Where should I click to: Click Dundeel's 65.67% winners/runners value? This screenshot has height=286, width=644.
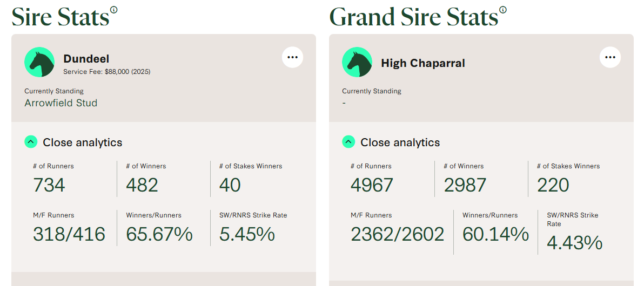[159, 234]
